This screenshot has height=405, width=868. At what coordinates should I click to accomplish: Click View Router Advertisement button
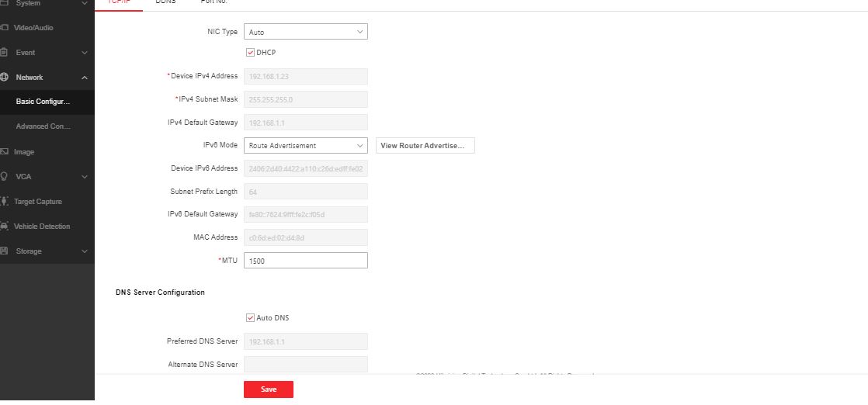tap(425, 146)
